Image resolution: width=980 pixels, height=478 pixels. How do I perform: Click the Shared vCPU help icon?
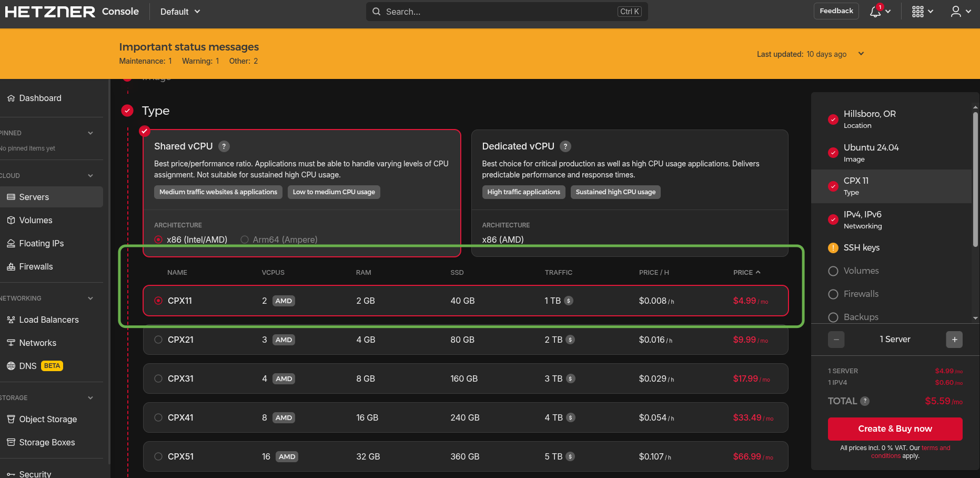point(224,146)
